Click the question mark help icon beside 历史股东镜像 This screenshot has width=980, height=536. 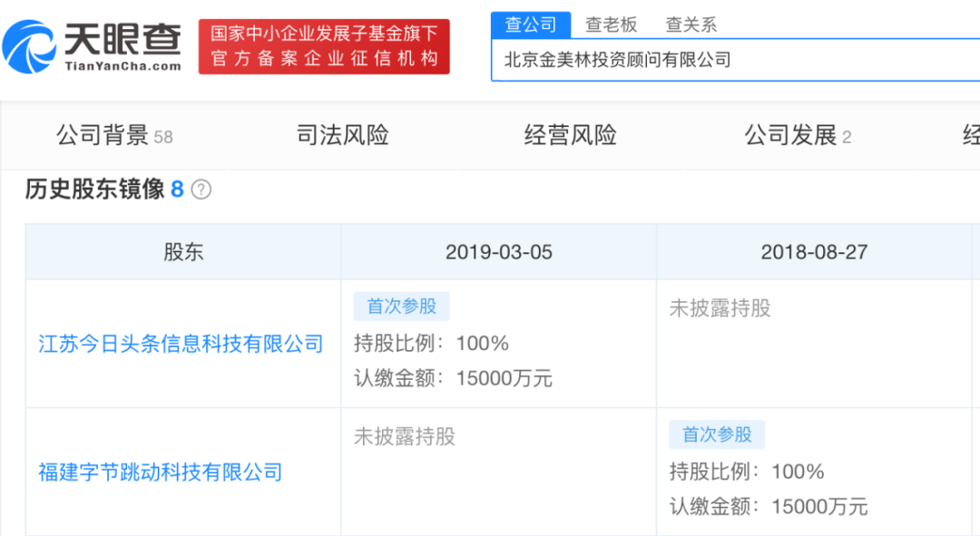tap(201, 190)
